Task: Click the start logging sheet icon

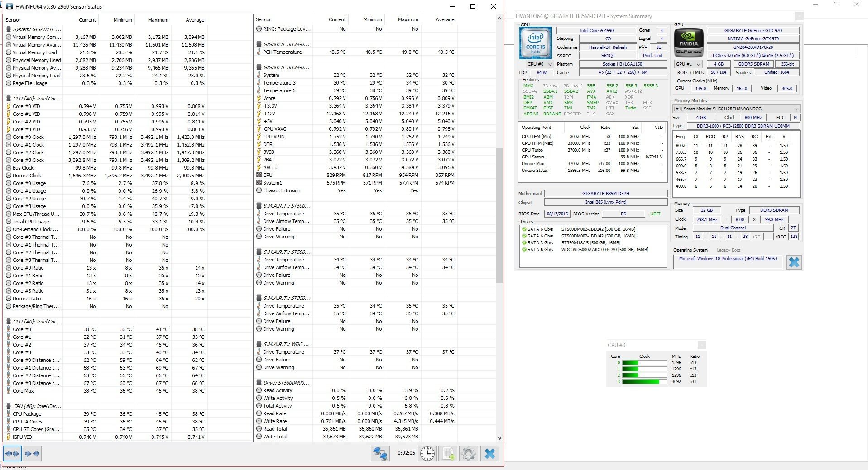Action: [448, 453]
